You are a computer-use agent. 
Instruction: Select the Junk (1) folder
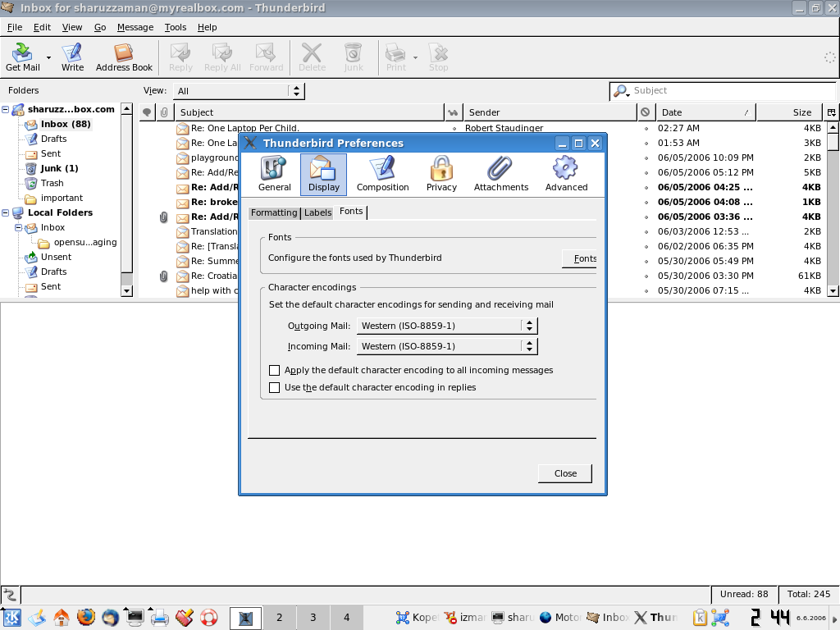coord(59,168)
